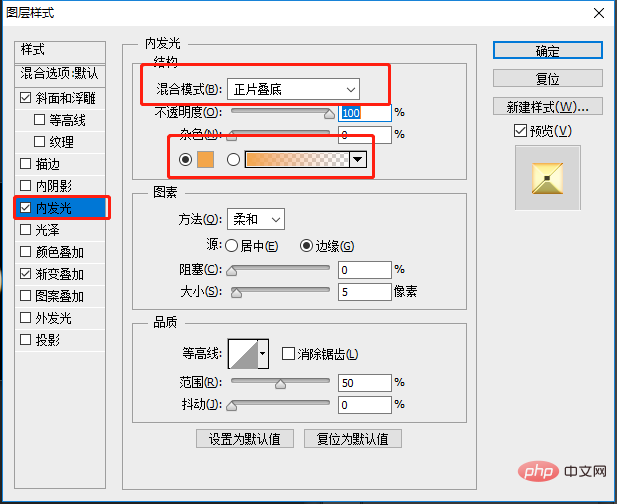Click the 复位 button
The image size is (617, 504).
pos(548,78)
